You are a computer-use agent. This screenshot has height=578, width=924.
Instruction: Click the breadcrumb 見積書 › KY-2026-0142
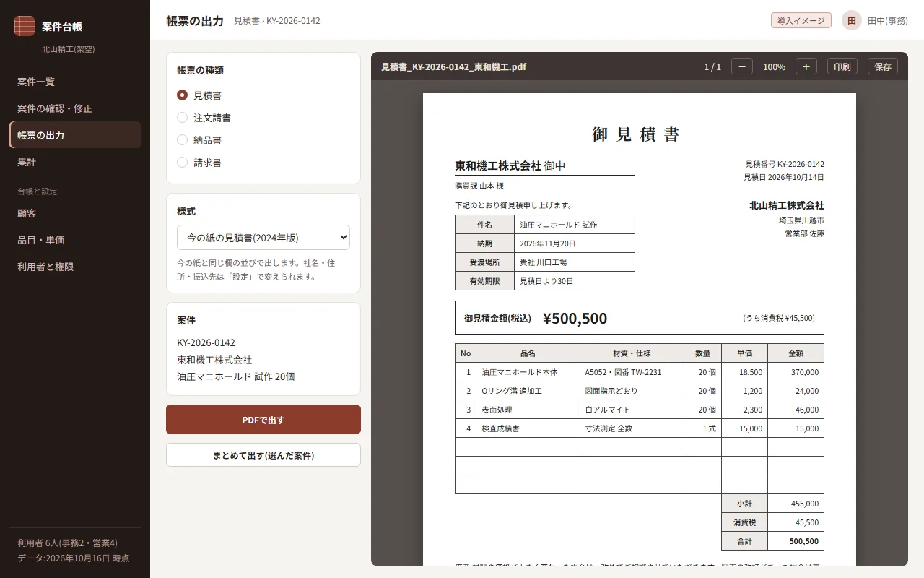pyautogui.click(x=277, y=20)
